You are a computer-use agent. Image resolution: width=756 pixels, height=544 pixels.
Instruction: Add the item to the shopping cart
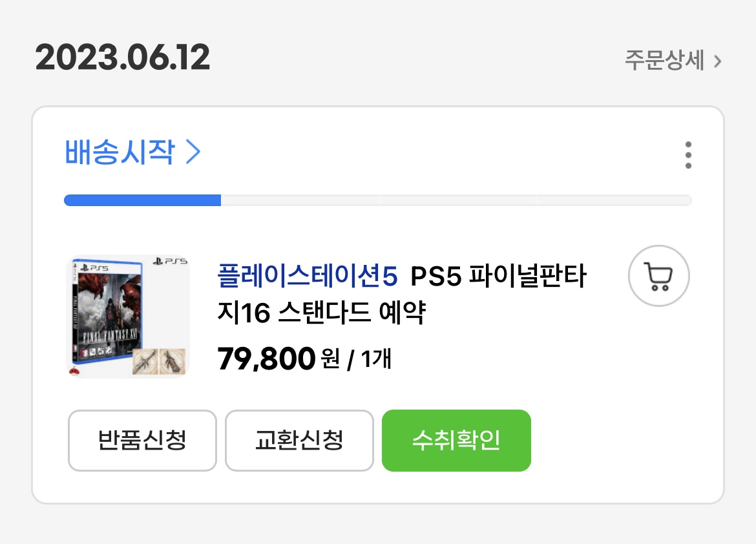(x=659, y=277)
